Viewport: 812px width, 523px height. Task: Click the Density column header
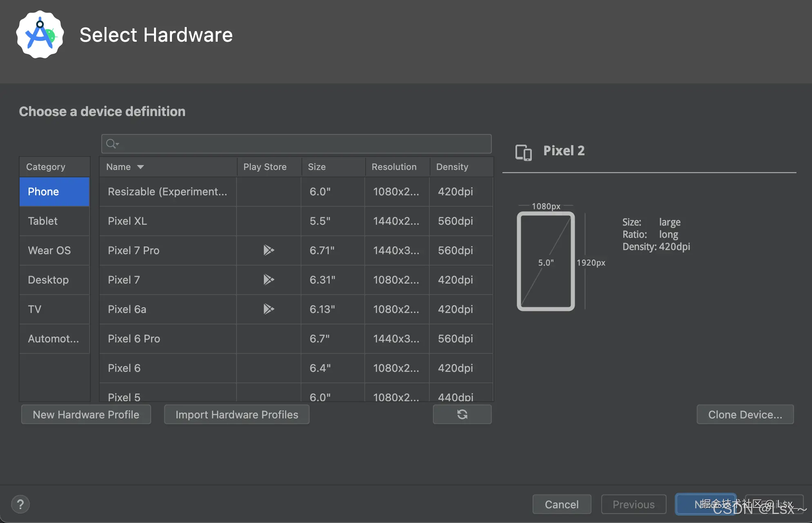click(462, 167)
